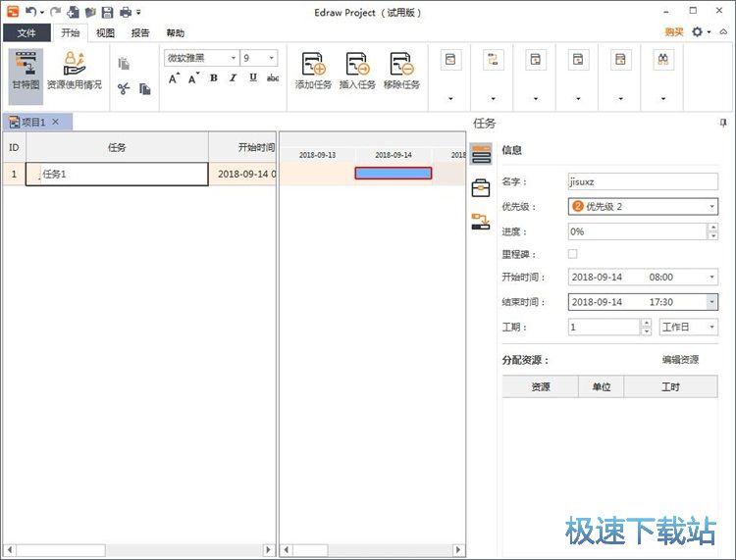Screen dimensions: 736x560
Task: Click the 编辑资源 edit resources button
Action: coord(680,360)
